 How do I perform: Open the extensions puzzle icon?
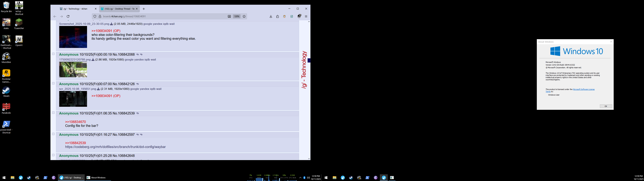coord(278,16)
